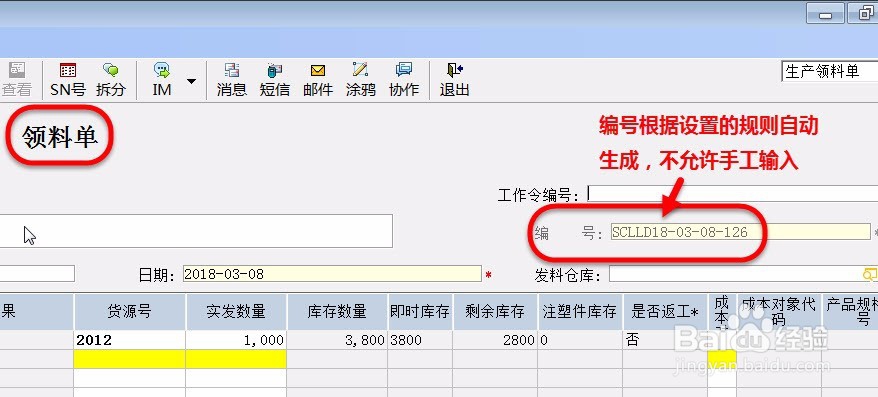Click the 退出 exit icon
The image size is (878, 397).
click(x=454, y=80)
